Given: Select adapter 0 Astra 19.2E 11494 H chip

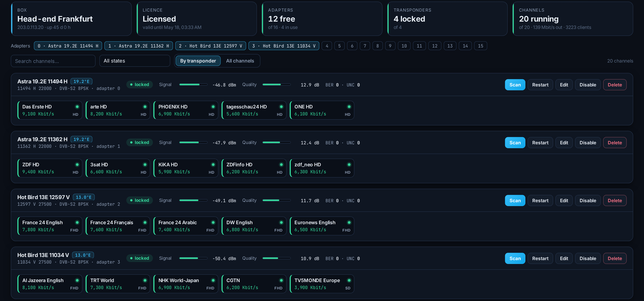Looking at the screenshot, I should click(68, 46).
